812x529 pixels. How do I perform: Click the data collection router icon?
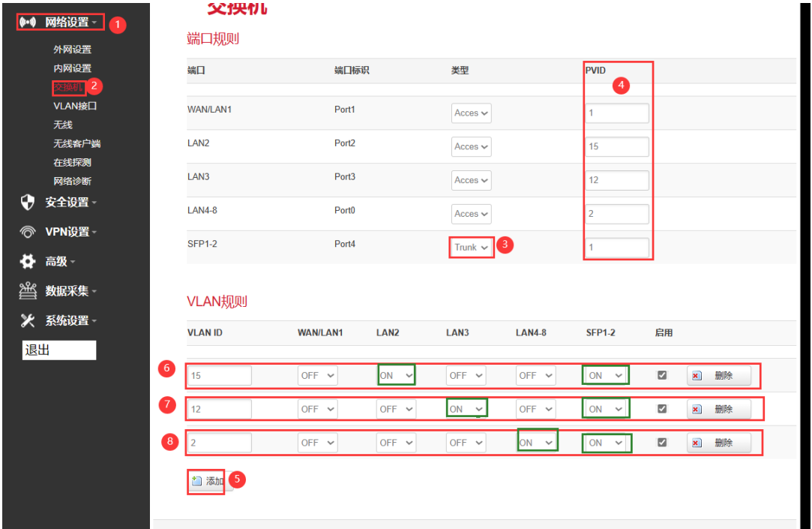pyautogui.click(x=28, y=291)
